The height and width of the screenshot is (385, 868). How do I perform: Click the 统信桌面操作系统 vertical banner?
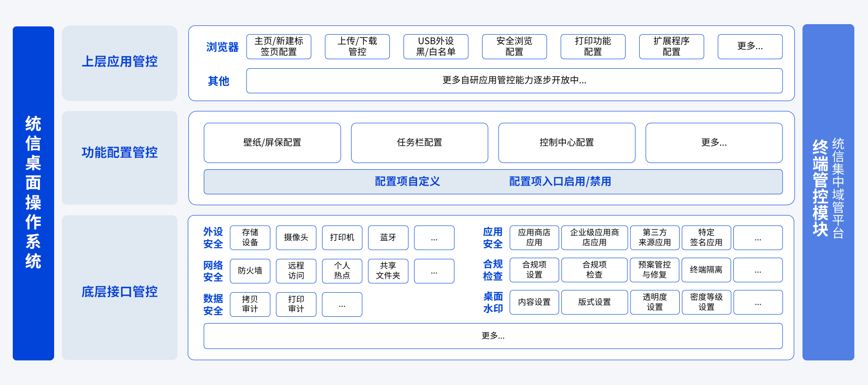(33, 193)
